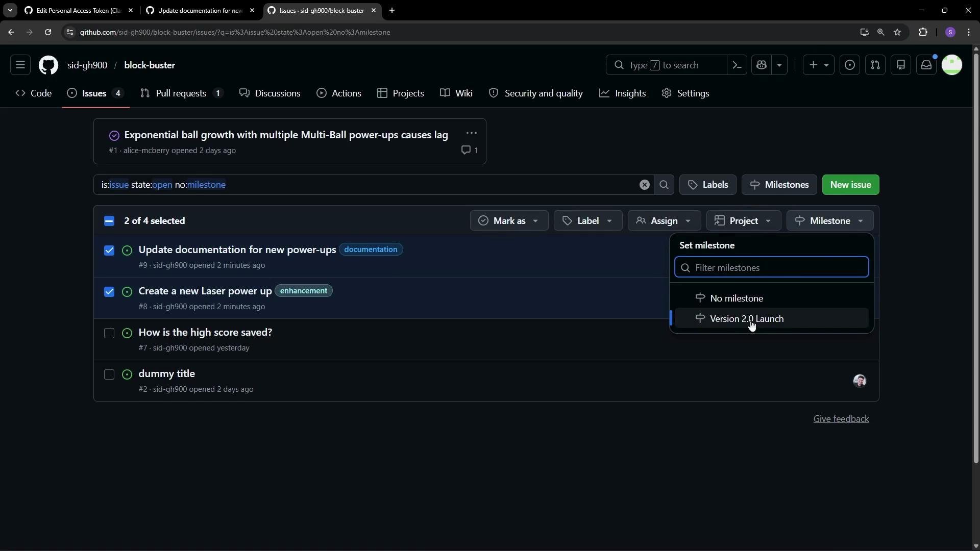This screenshot has height=551, width=980.
Task: Expand the Label dropdown
Action: click(x=587, y=221)
